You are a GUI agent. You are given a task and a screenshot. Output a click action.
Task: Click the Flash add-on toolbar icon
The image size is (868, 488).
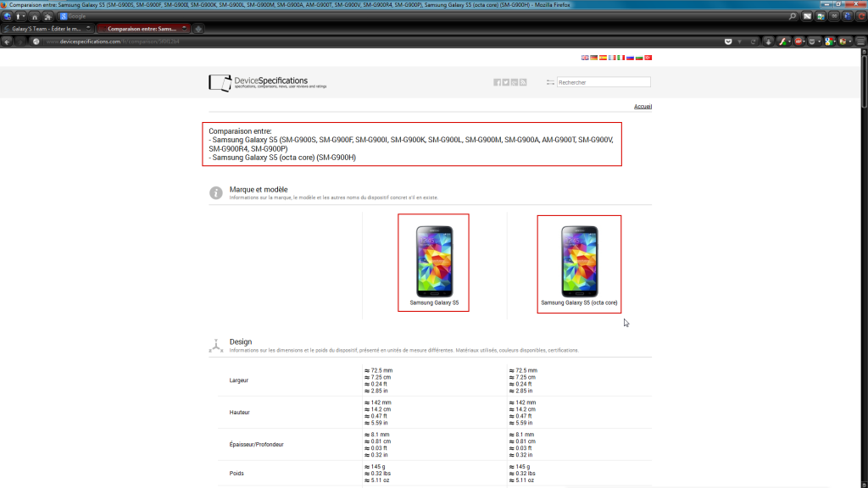click(x=782, y=42)
